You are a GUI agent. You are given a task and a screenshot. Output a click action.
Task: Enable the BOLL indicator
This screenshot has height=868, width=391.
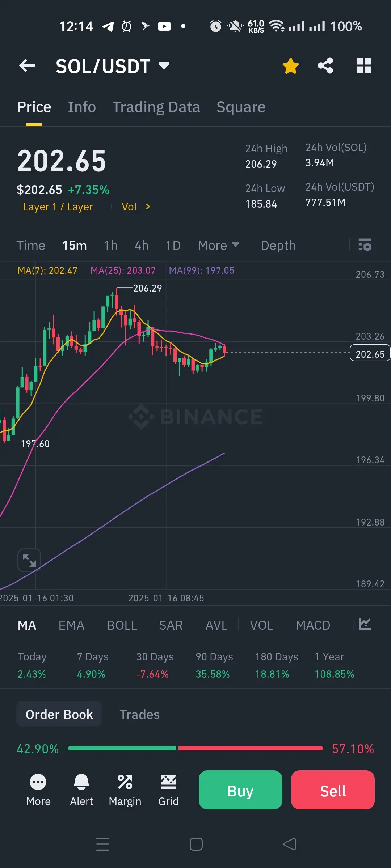122,625
